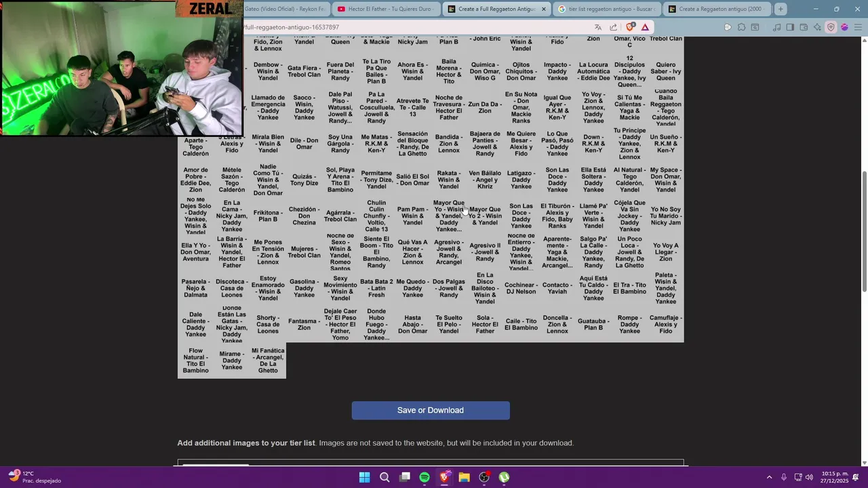Screen dimensions: 868x488
Task: Select the Mírame - Daddy Yankee tile
Action: (x=232, y=361)
